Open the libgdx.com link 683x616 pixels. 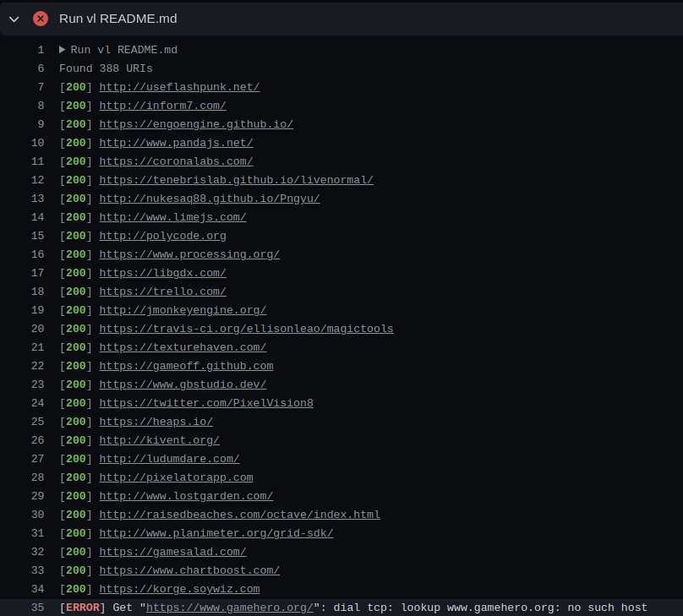point(163,273)
